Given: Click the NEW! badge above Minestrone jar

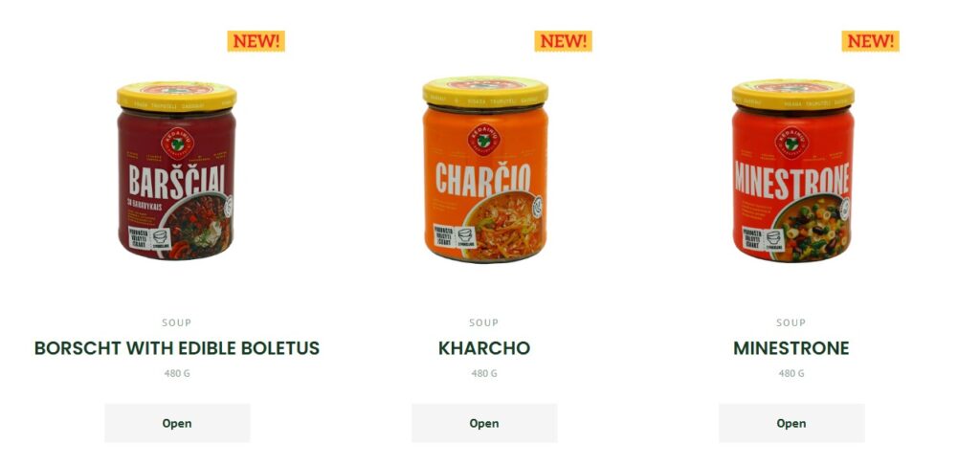Looking at the screenshot, I should coord(870,41).
